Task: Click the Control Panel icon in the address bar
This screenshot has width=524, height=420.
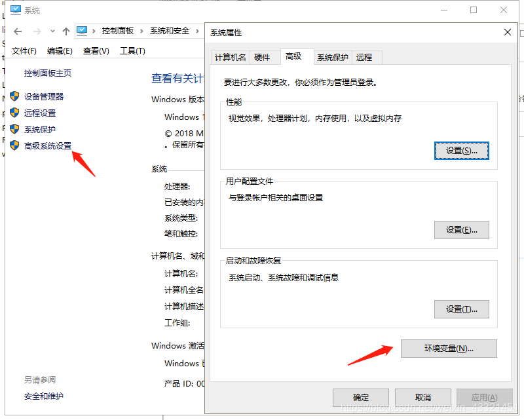Action: (82, 30)
